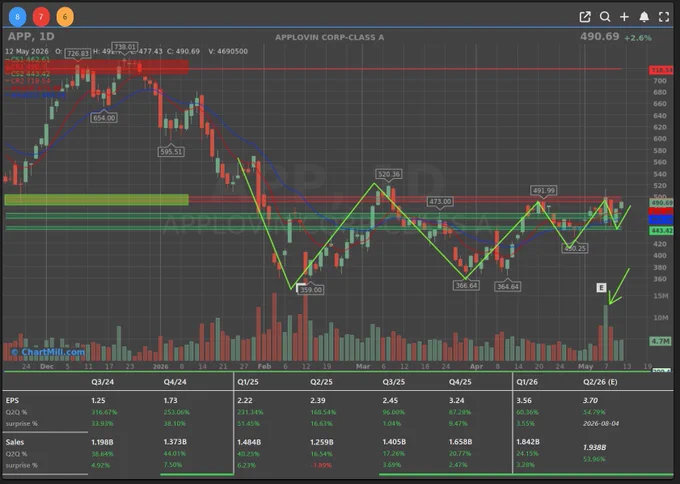Click the orange circle badge showing 6

coord(65,17)
